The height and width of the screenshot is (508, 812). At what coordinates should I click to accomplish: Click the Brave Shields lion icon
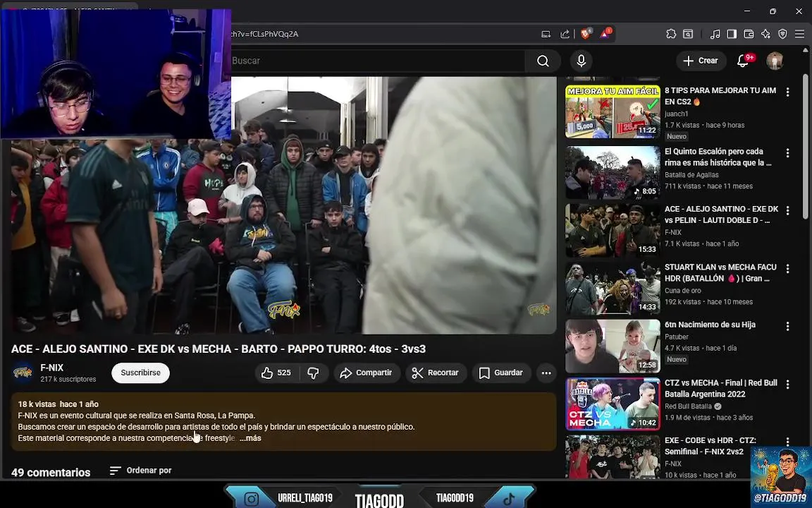pos(586,34)
